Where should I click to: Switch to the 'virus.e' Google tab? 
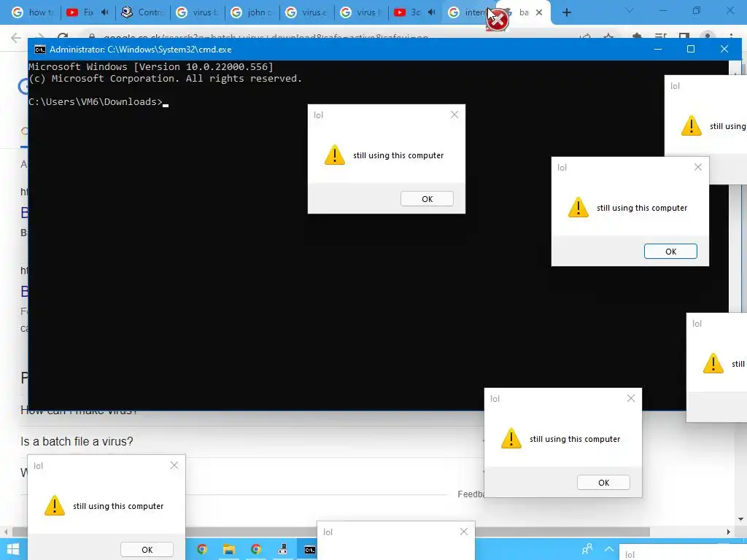pos(306,12)
